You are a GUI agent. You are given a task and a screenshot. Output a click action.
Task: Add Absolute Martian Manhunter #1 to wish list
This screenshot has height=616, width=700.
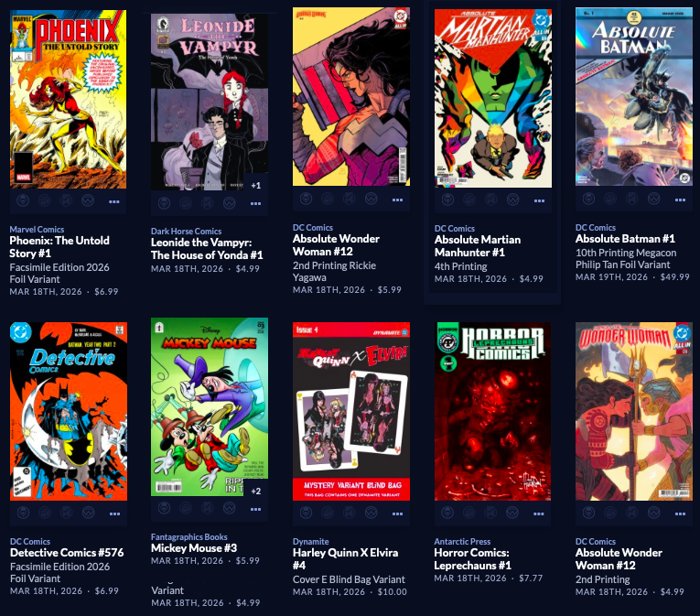[512, 200]
